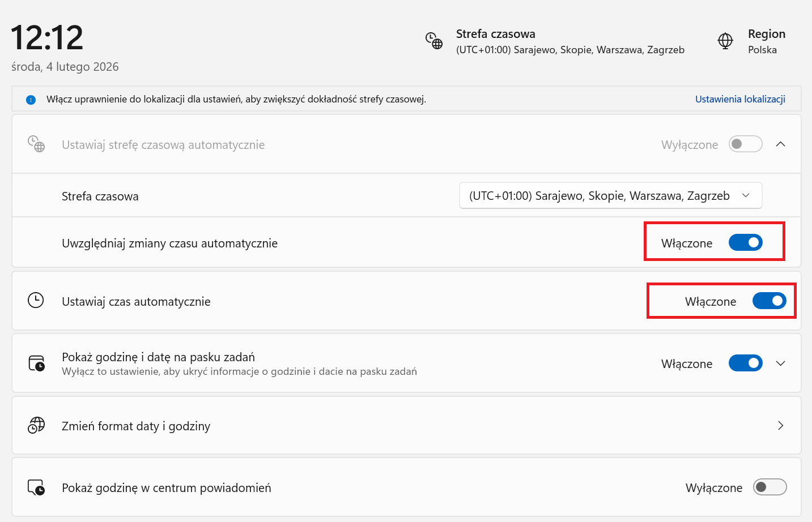Disable the 'Ustawiaj czas automatycznie' toggle

pyautogui.click(x=769, y=301)
